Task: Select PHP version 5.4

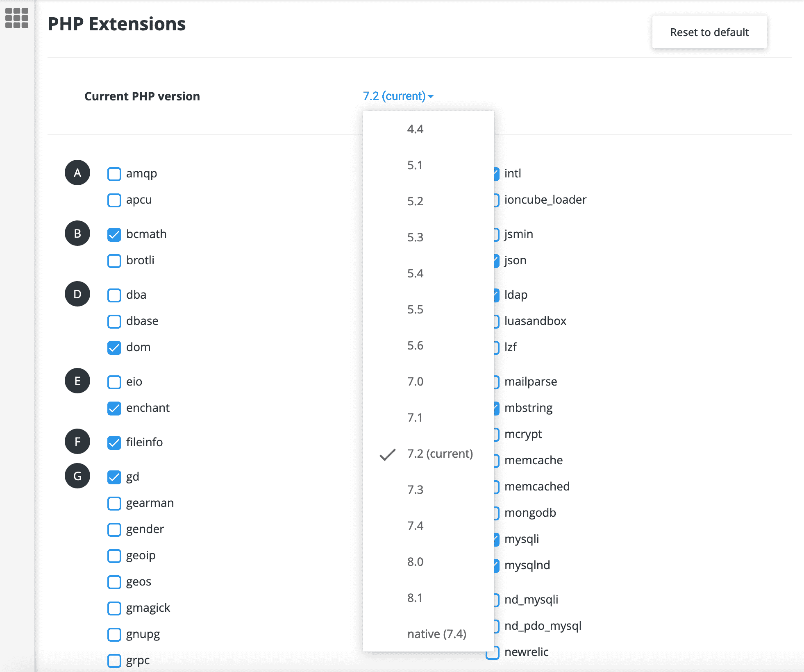Action: (428, 273)
